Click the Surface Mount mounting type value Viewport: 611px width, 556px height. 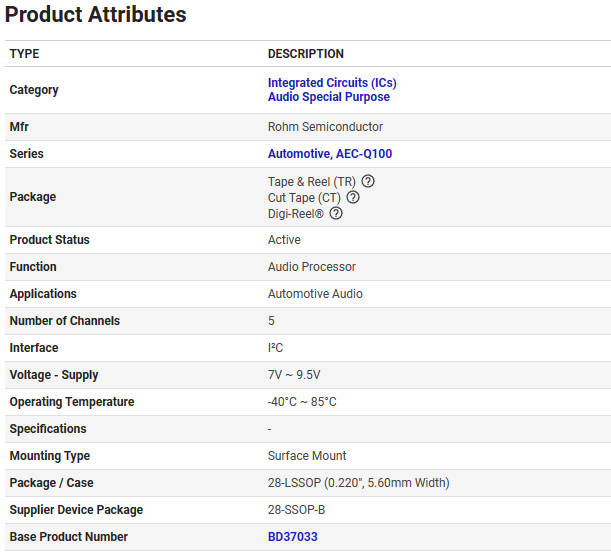pos(307,456)
